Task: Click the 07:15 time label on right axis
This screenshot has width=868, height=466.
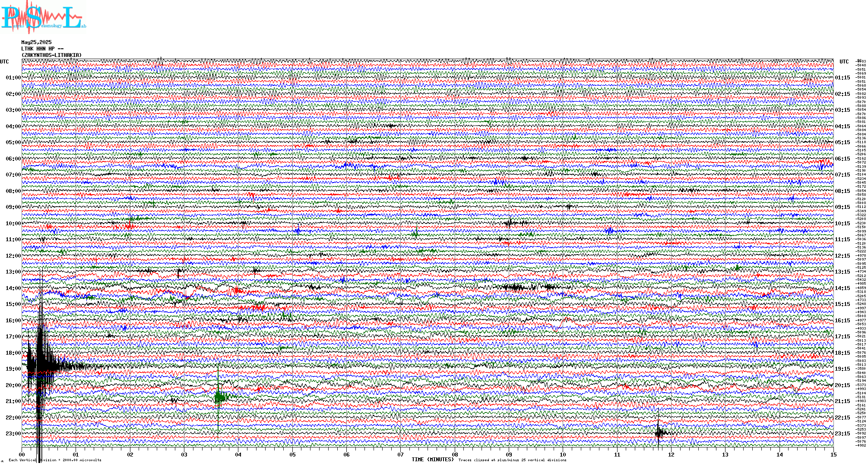Action: point(843,175)
